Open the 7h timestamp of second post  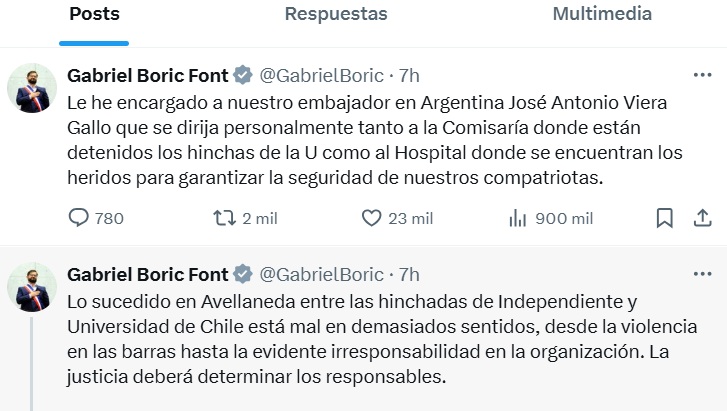point(409,275)
